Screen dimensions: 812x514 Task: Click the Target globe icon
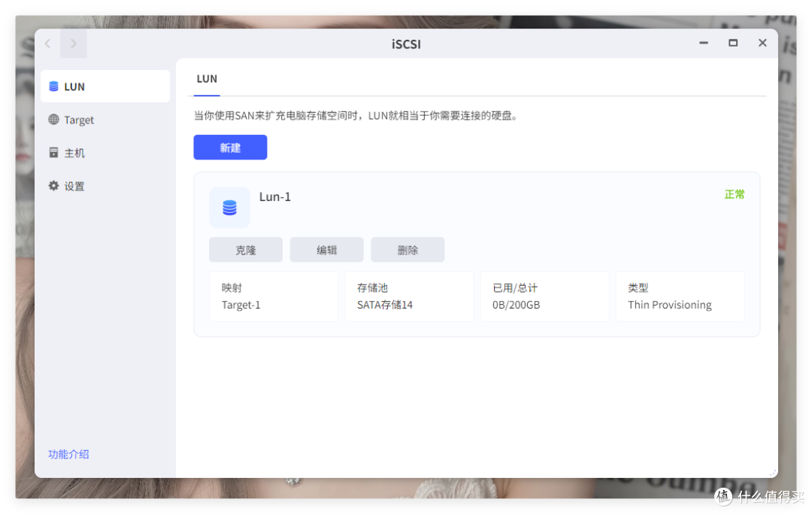pyautogui.click(x=53, y=119)
